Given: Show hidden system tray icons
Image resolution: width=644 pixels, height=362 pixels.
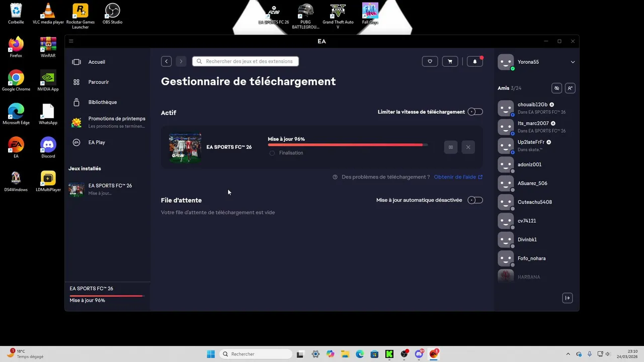Looking at the screenshot, I should pyautogui.click(x=568, y=354).
